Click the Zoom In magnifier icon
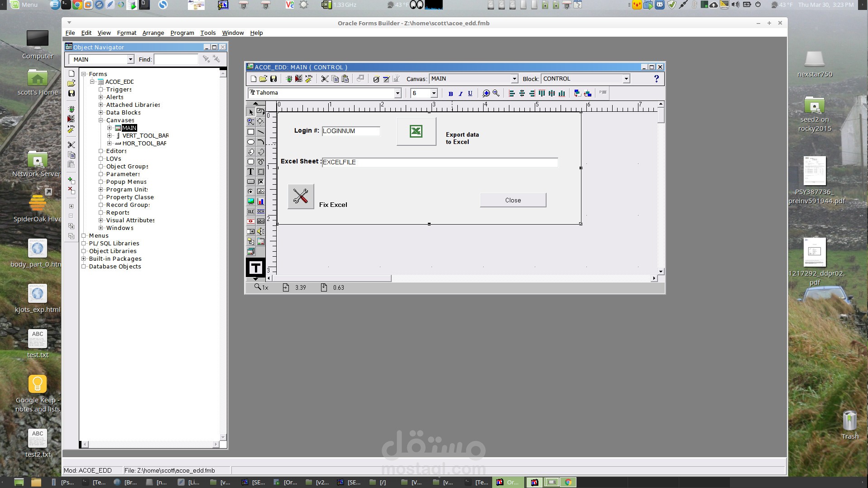Viewport: 868px width, 488px height. (486, 93)
